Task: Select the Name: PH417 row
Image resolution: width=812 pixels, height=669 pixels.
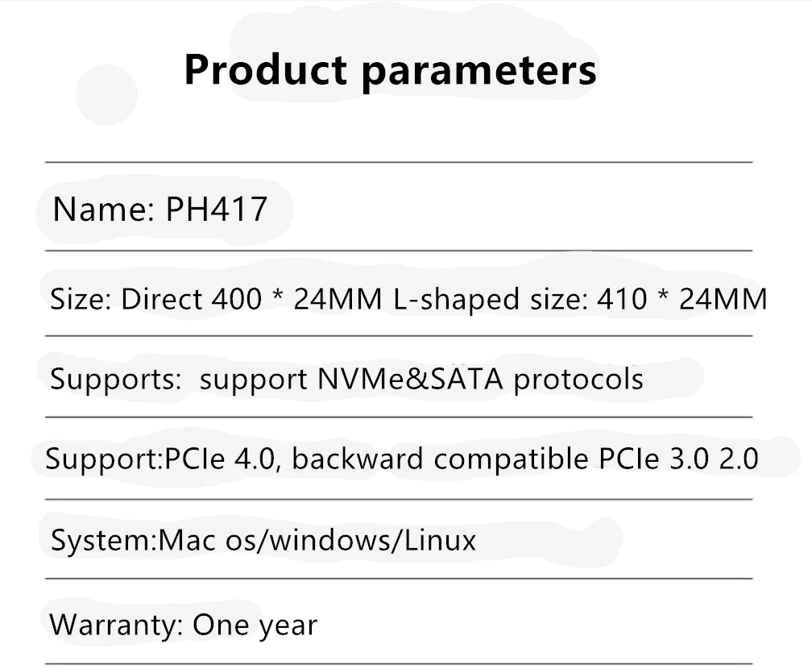Action: tap(399, 207)
